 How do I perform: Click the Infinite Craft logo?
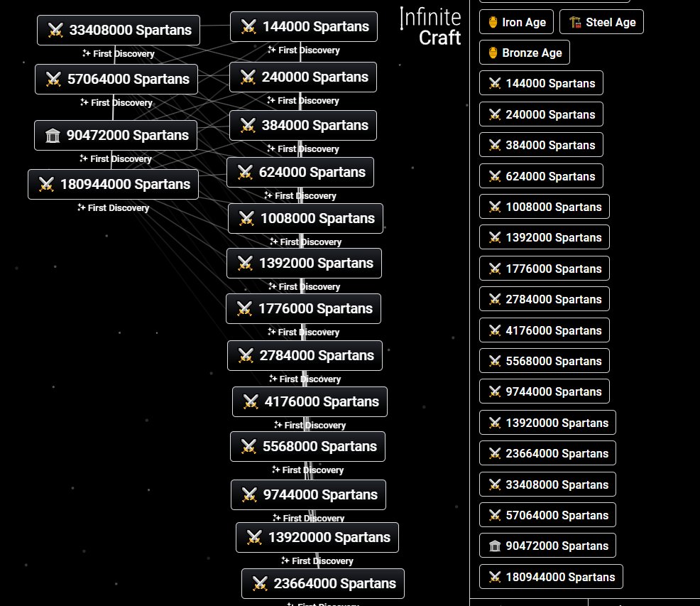[x=431, y=27]
